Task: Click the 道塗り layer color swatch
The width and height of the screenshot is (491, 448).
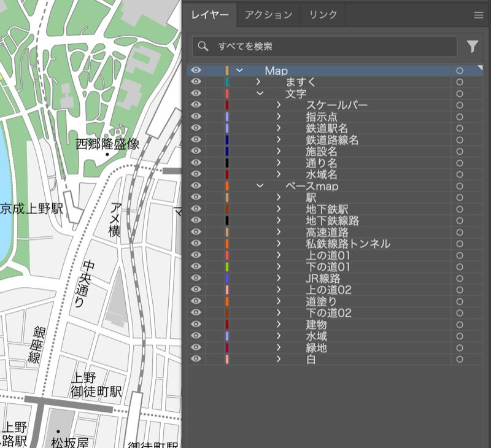Action: [227, 302]
